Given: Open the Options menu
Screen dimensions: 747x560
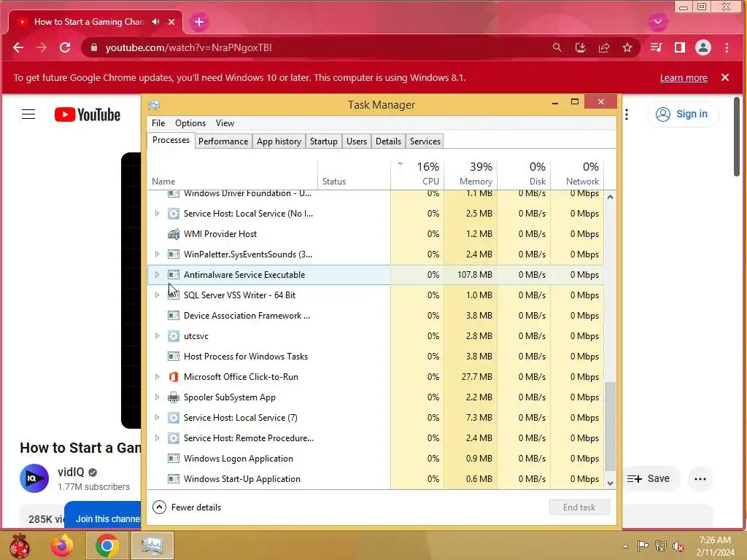Looking at the screenshot, I should tap(190, 123).
